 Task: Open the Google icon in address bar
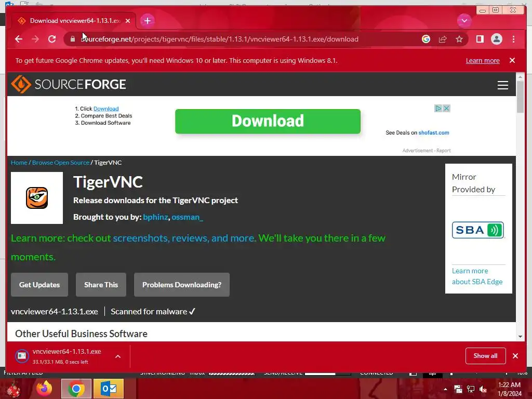click(426, 39)
